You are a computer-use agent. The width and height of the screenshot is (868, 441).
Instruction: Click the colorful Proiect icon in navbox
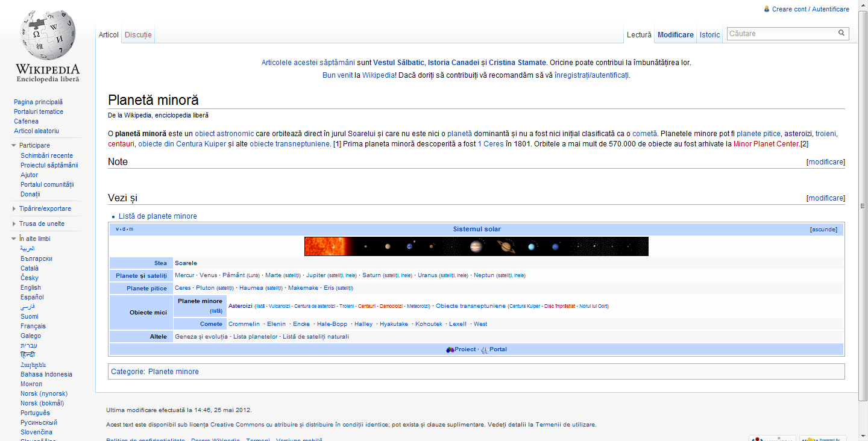tap(450, 349)
